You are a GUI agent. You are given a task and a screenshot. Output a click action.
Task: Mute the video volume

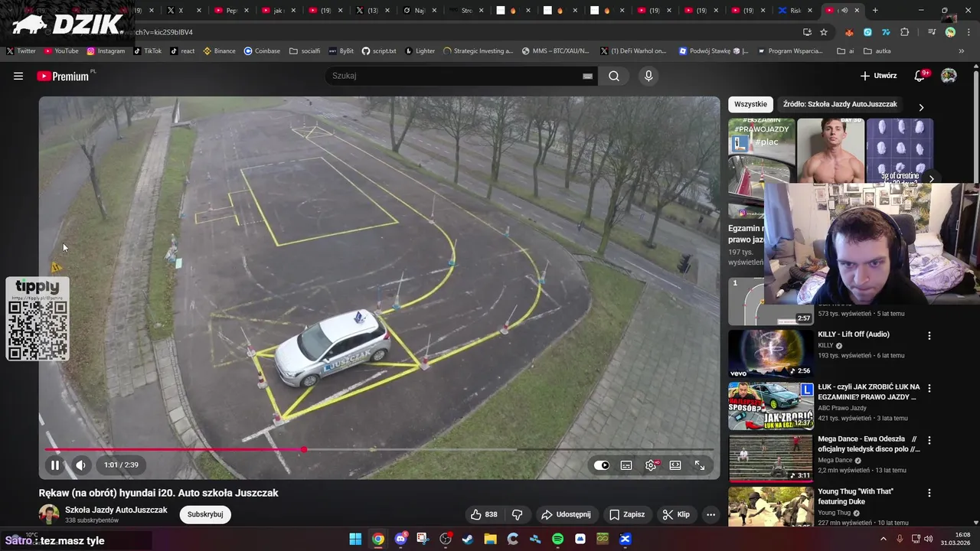coord(80,465)
